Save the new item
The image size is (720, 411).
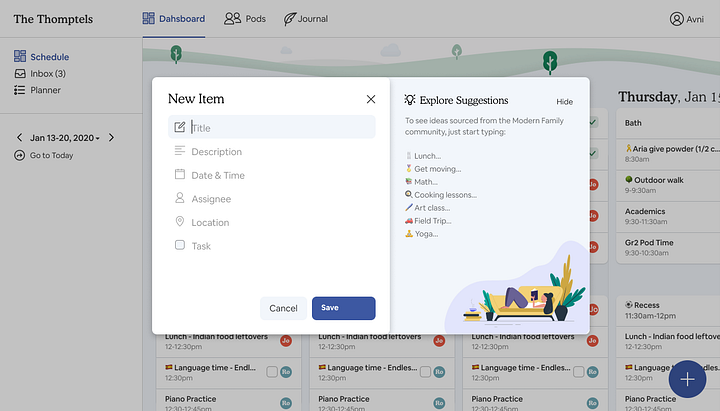343,308
